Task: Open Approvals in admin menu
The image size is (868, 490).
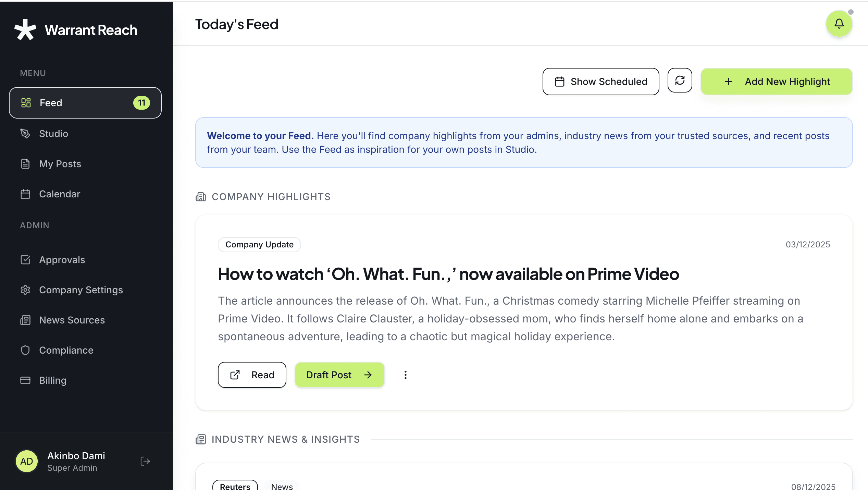Action: (x=62, y=260)
